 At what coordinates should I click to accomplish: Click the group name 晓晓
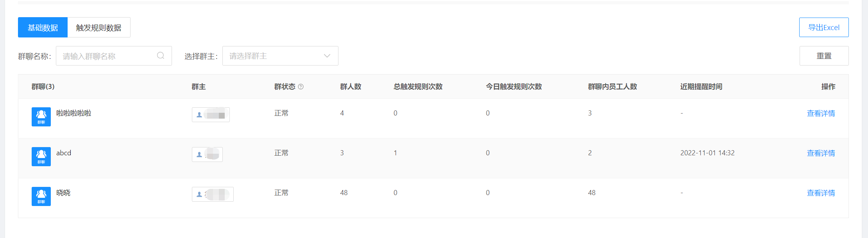tap(63, 193)
